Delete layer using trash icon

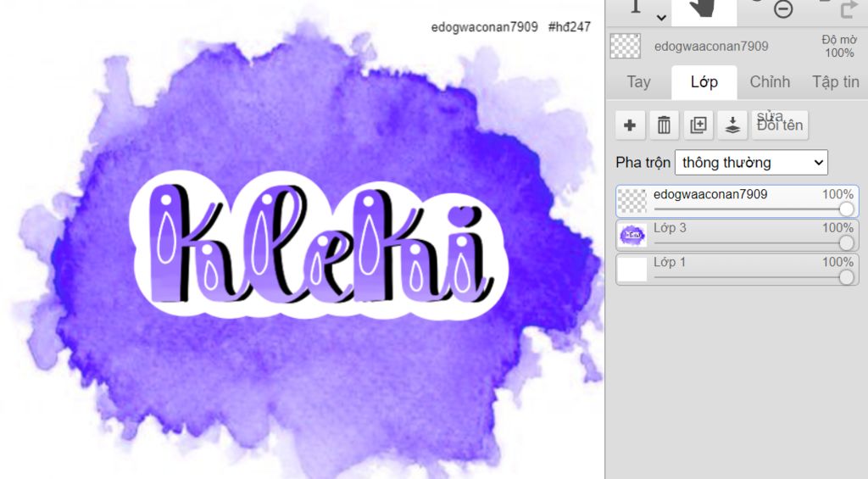click(664, 125)
